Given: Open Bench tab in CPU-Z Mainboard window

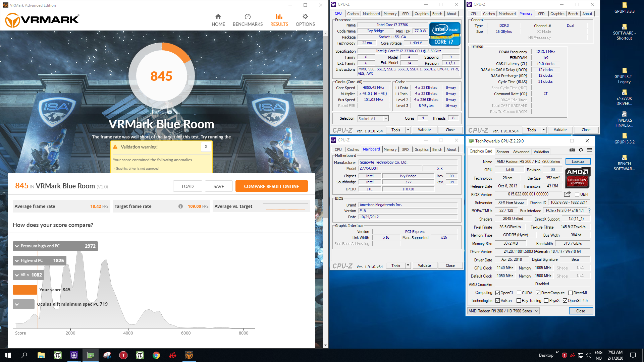Looking at the screenshot, I should [437, 149].
